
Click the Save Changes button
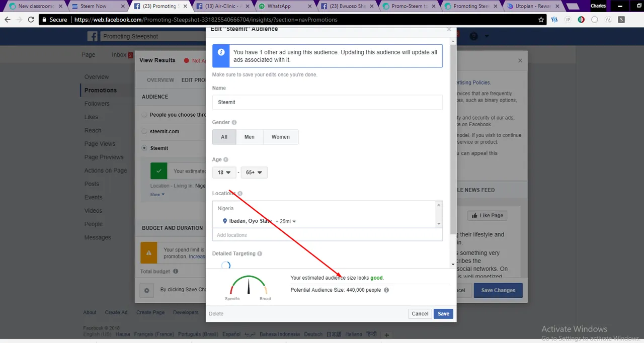pyautogui.click(x=498, y=290)
